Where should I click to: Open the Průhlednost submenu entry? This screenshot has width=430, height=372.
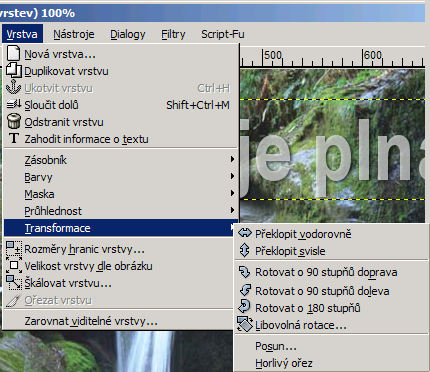point(121,211)
